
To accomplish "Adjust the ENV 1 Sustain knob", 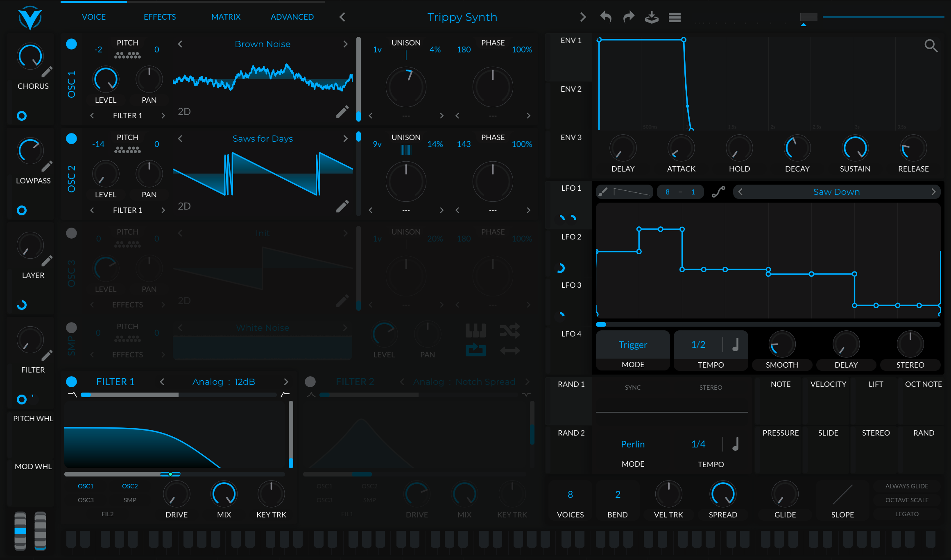I will point(855,148).
